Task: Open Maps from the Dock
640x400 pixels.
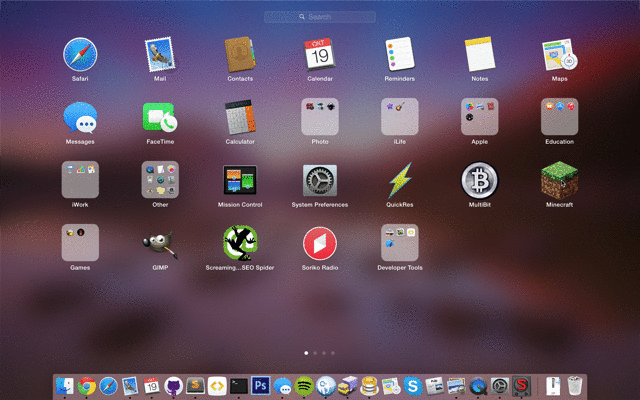Action: [x=391, y=386]
